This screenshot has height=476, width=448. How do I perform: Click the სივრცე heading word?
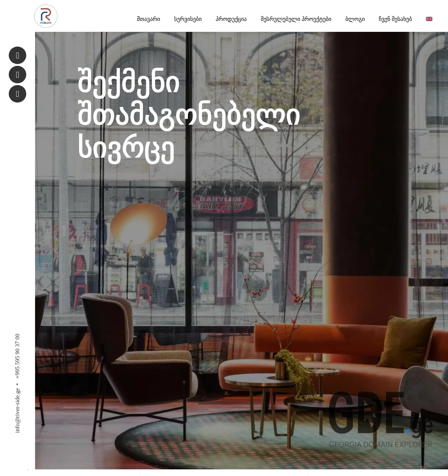tap(126, 148)
